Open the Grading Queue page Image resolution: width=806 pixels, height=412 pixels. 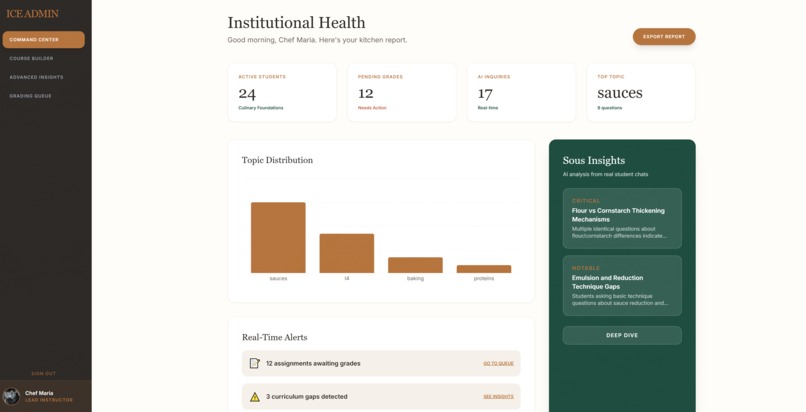30,96
